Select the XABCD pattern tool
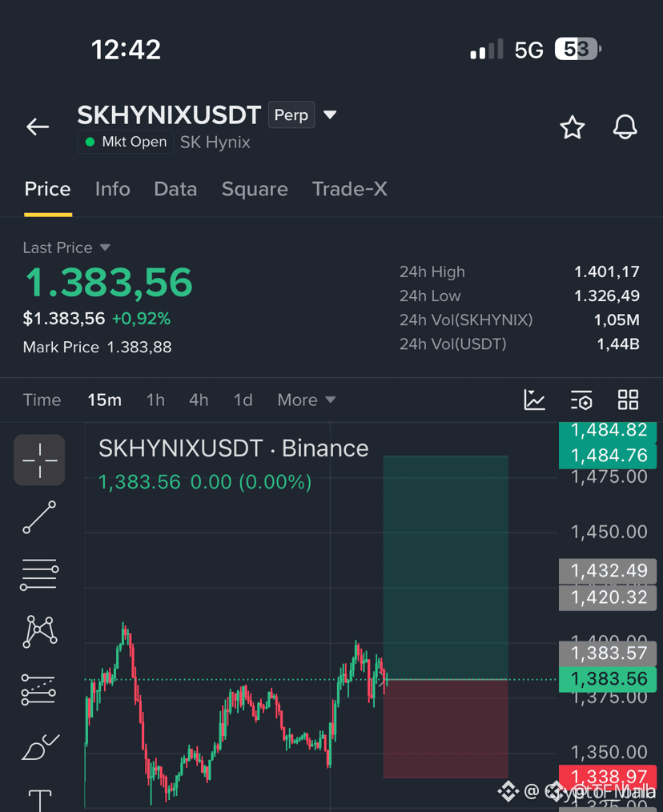The width and height of the screenshot is (663, 812). click(39, 632)
